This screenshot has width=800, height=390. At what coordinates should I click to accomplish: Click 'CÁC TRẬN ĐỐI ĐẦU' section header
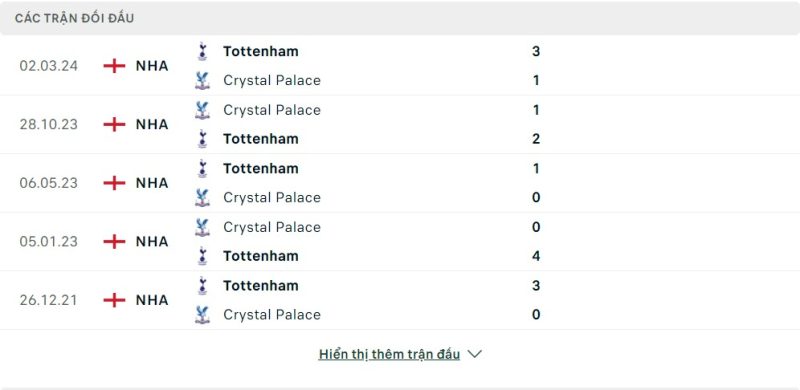tap(74, 18)
